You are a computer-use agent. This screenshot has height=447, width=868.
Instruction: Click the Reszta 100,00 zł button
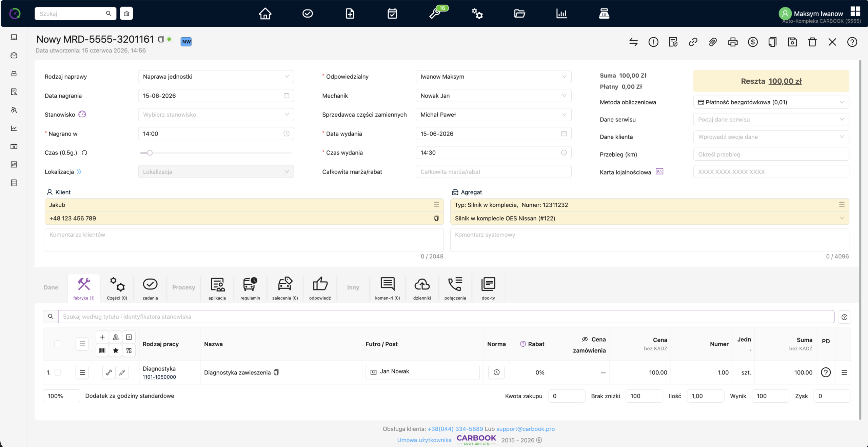tap(771, 81)
